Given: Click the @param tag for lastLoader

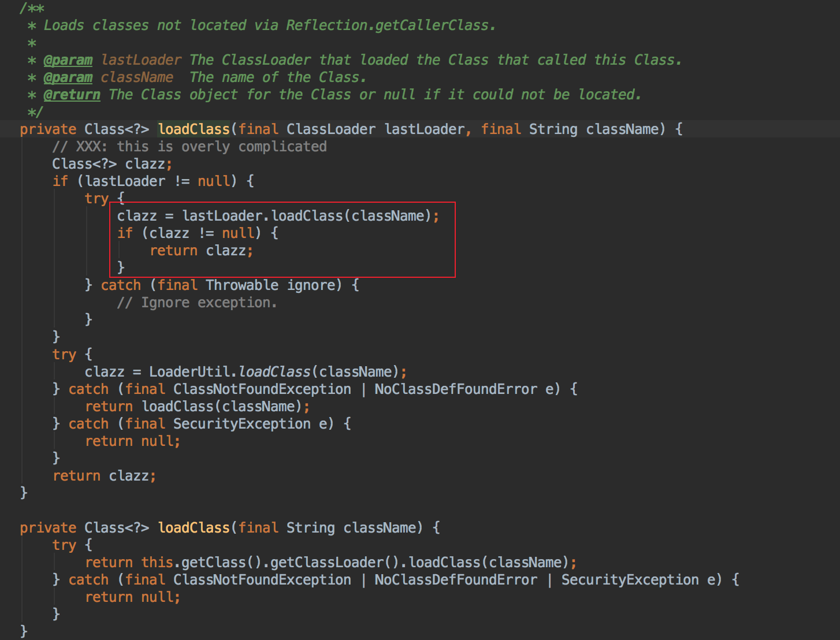Looking at the screenshot, I should point(68,60).
